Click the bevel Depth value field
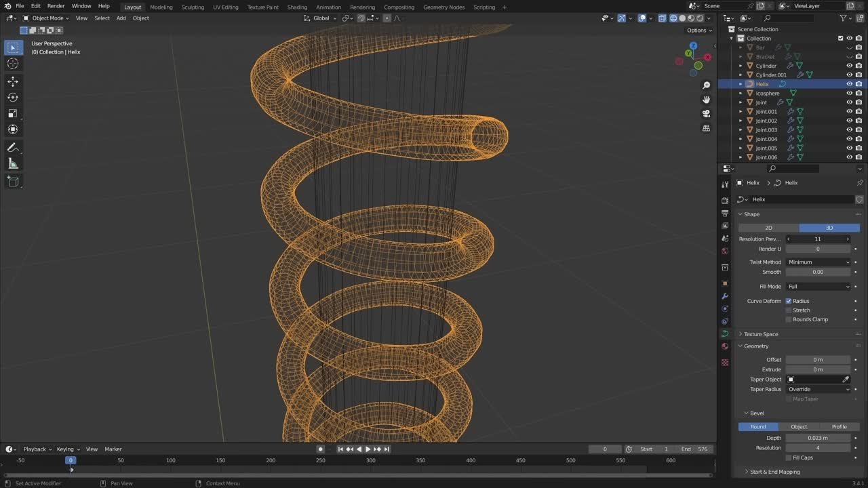The width and height of the screenshot is (868, 488). tap(818, 438)
